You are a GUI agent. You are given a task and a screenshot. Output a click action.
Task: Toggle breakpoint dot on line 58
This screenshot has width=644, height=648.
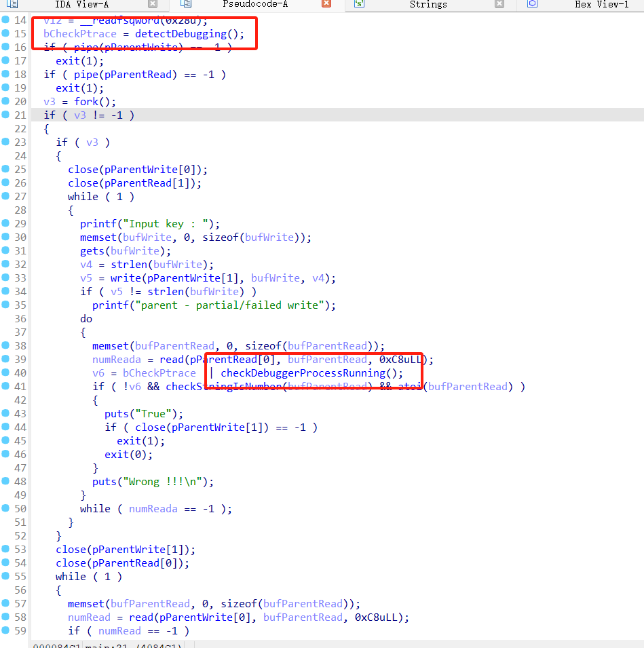(5, 616)
